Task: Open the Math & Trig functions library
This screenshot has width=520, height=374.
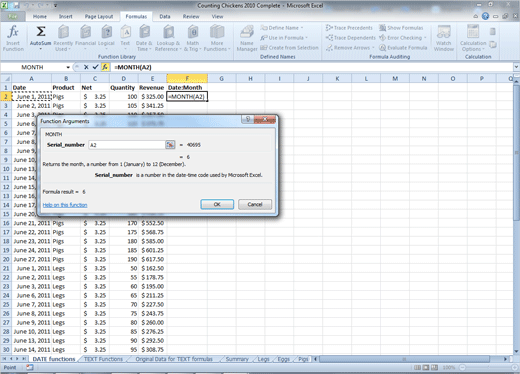Action: (193, 38)
